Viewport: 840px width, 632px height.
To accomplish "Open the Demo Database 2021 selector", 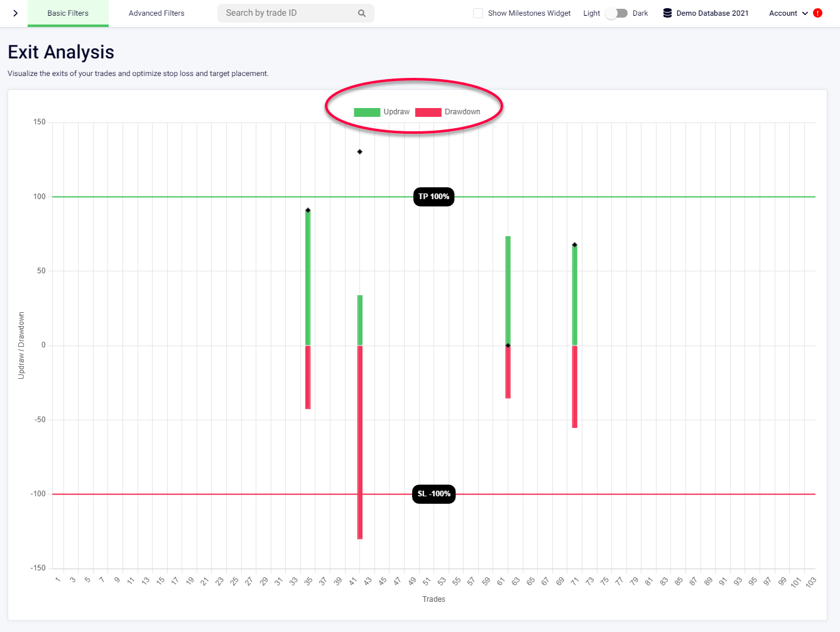I will pos(705,13).
